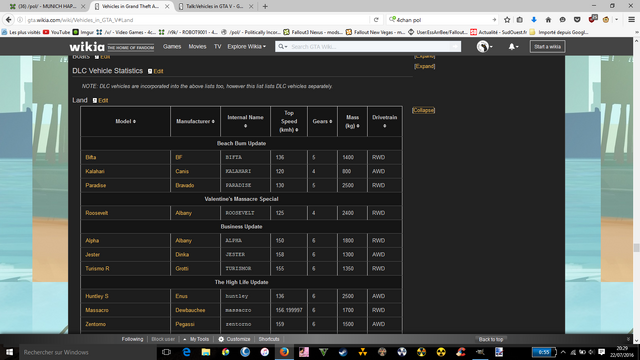
Task: Sort by Gears column header
Action: (x=322, y=121)
